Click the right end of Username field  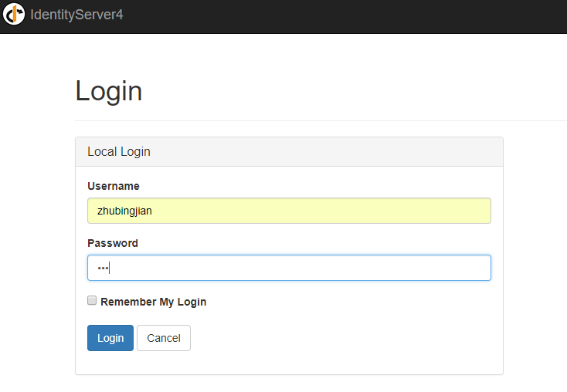[x=475, y=211]
